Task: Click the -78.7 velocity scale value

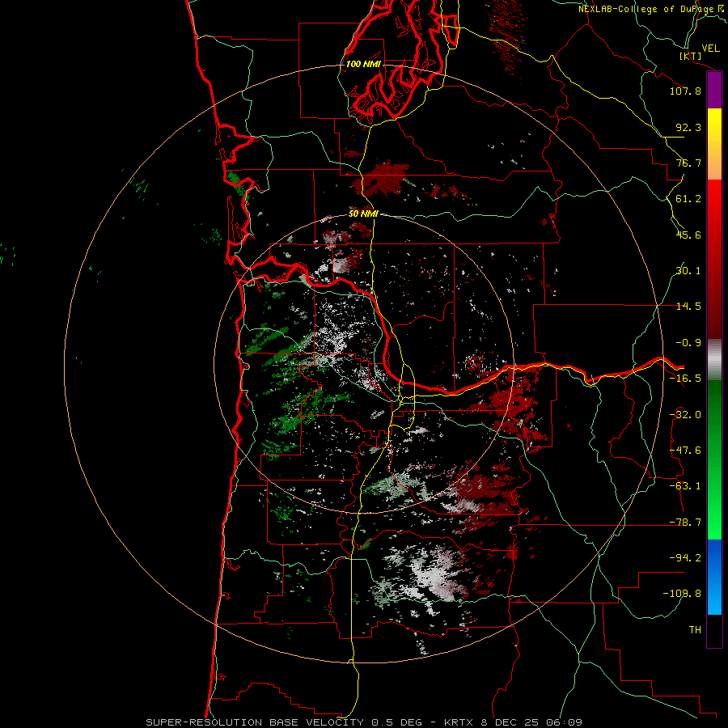Action: click(x=685, y=523)
